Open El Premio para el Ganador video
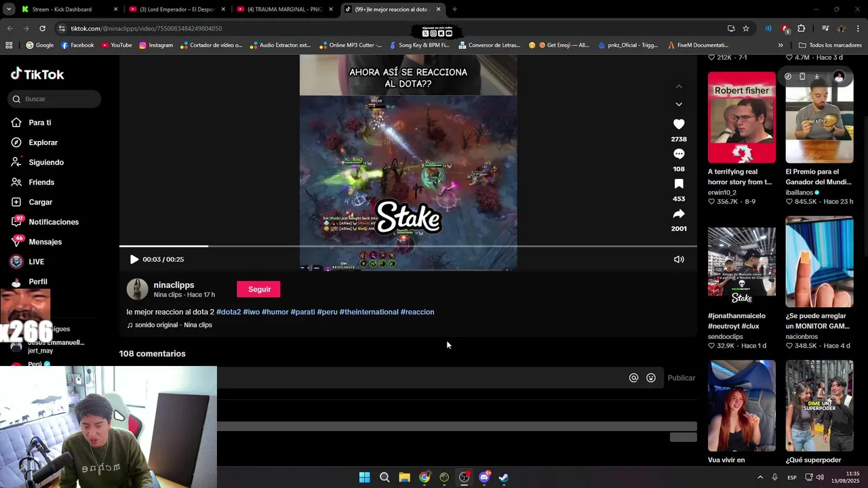 click(819, 117)
